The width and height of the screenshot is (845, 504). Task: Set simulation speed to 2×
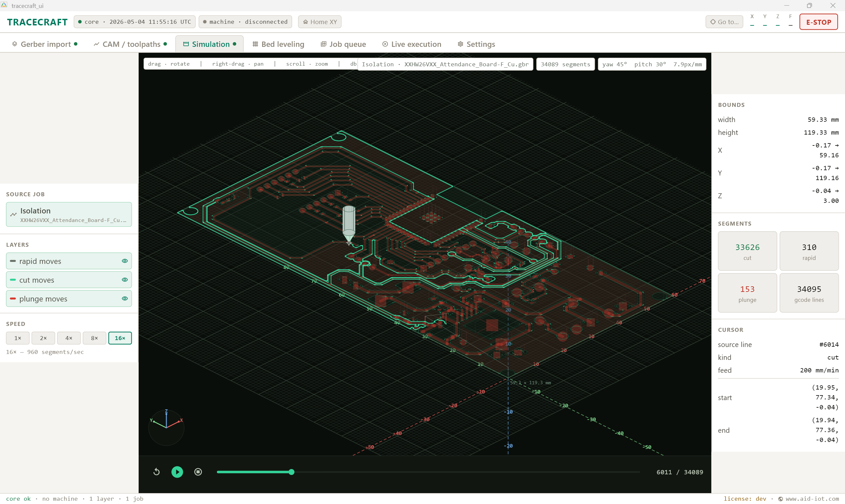43,338
